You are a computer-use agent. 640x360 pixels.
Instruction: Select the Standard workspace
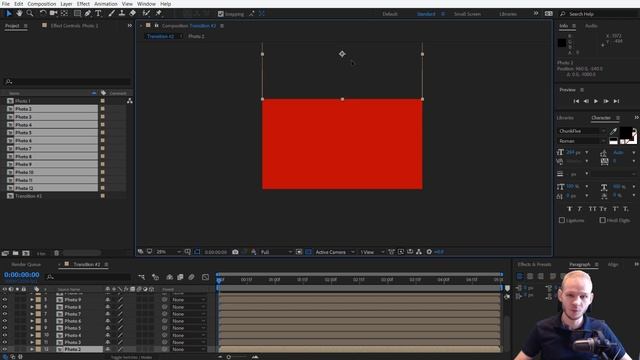point(426,14)
